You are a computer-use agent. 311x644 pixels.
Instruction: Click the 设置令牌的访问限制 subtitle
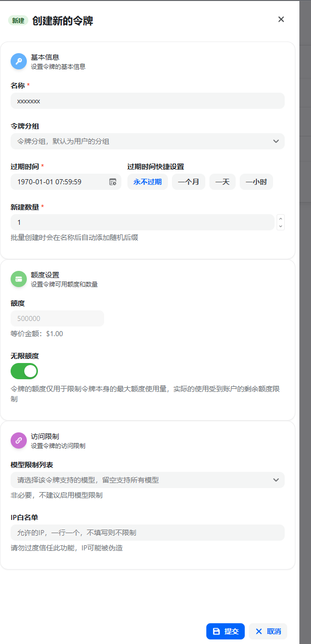[x=58, y=446]
